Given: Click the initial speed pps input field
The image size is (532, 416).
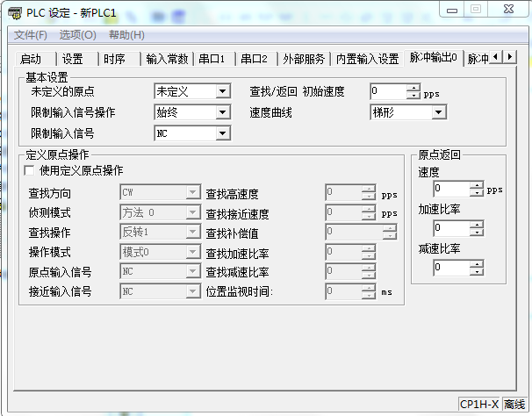Looking at the screenshot, I should pyautogui.click(x=387, y=91).
